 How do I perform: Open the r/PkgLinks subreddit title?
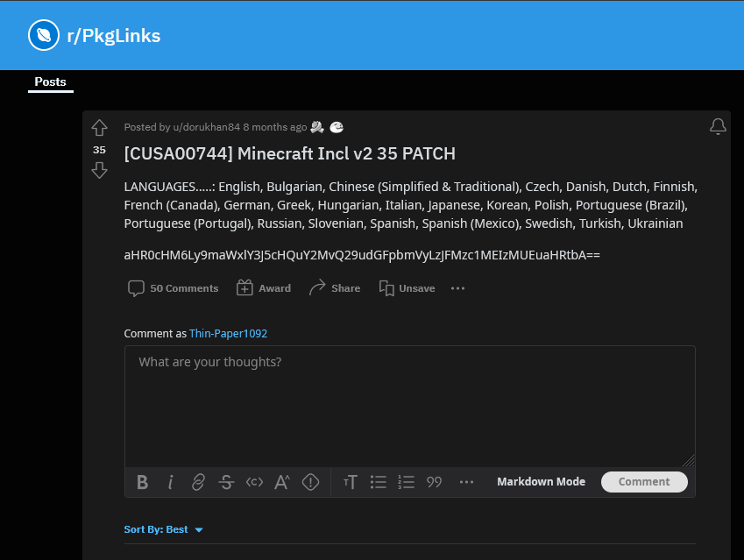pyautogui.click(x=114, y=36)
